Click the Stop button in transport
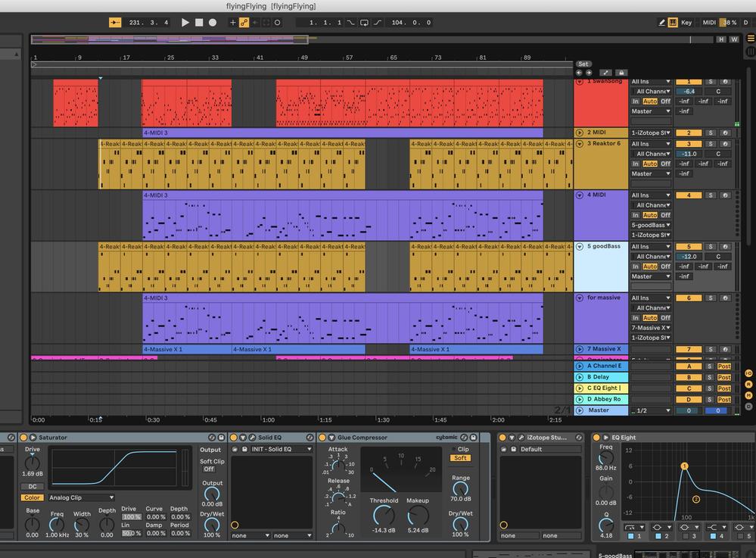The width and height of the screenshot is (756, 558). tap(198, 22)
